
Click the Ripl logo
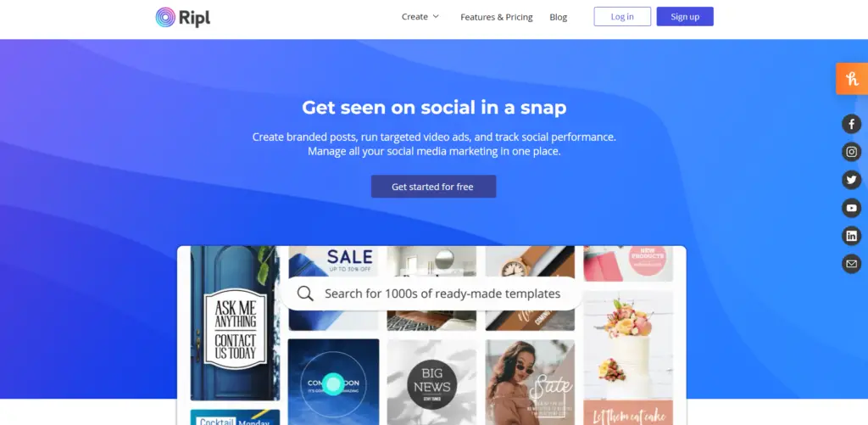point(183,17)
